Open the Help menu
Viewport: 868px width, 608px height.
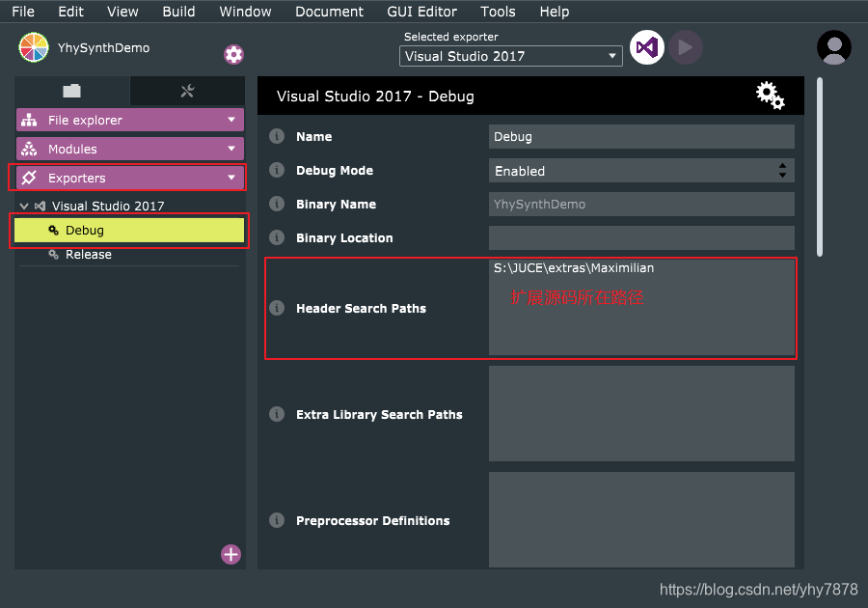555,11
